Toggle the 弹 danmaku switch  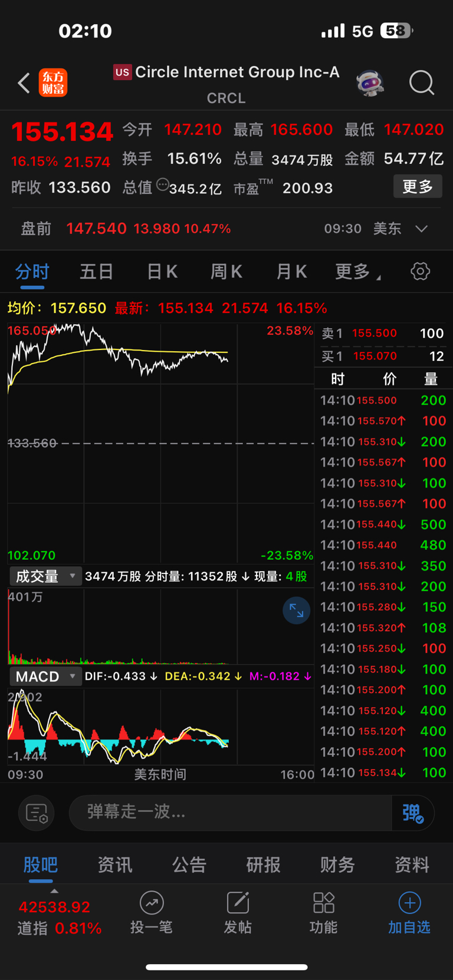click(x=413, y=813)
